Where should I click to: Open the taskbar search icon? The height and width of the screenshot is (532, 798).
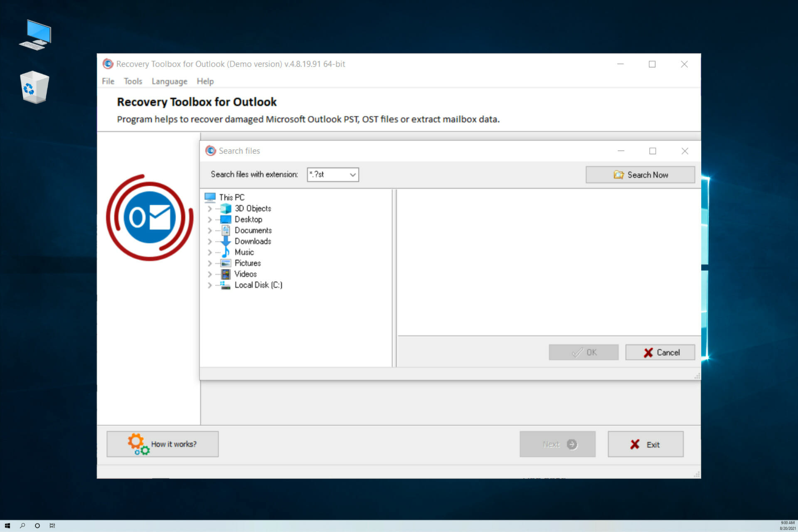pyautogui.click(x=22, y=526)
